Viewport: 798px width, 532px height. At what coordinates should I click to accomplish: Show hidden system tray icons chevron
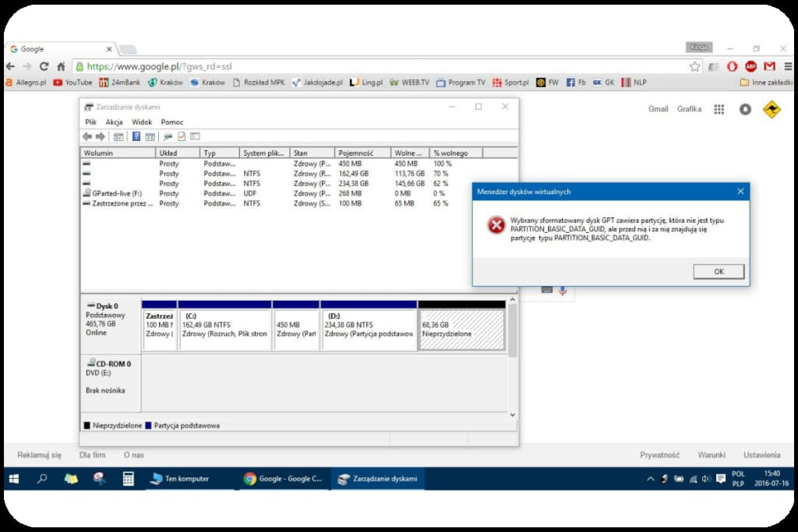651,479
